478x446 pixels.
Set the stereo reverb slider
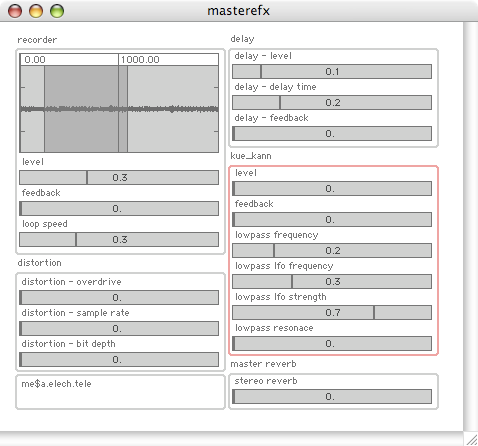[332, 396]
